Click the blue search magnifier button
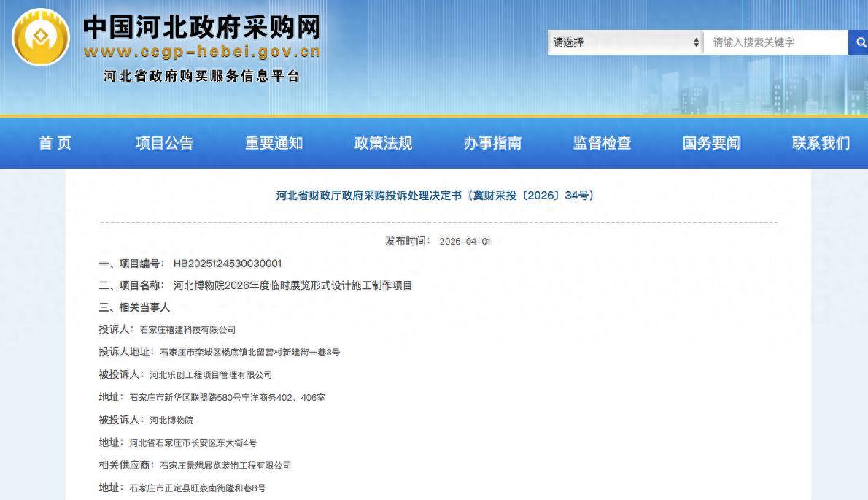This screenshot has width=868, height=500. [x=858, y=42]
